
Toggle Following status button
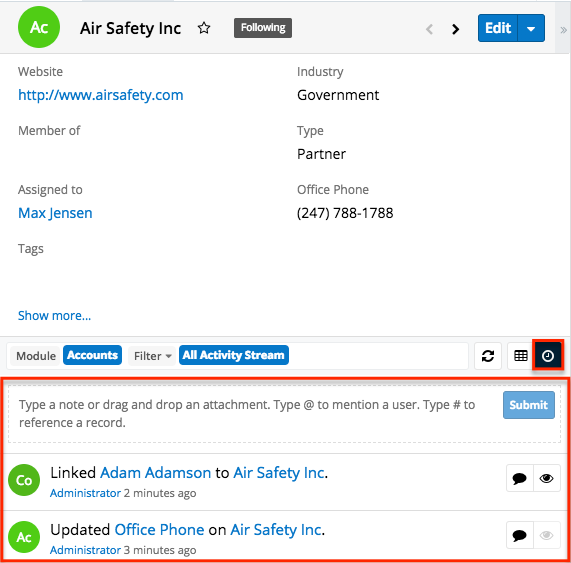tap(263, 28)
